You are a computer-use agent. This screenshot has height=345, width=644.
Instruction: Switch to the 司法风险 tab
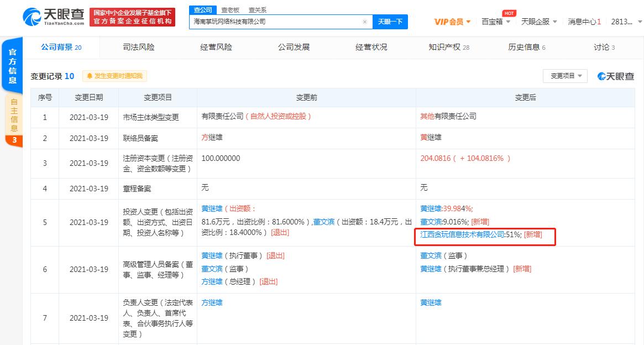138,47
